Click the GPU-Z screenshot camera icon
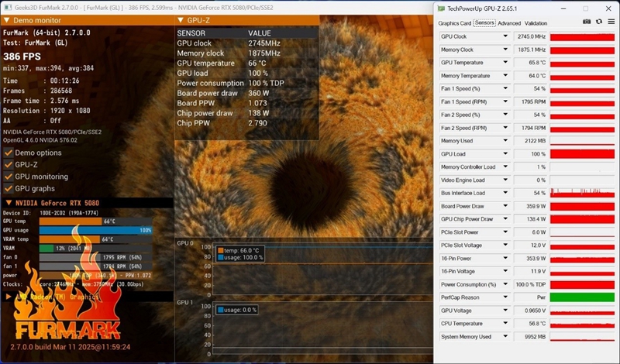This screenshot has width=620, height=364. [x=587, y=22]
